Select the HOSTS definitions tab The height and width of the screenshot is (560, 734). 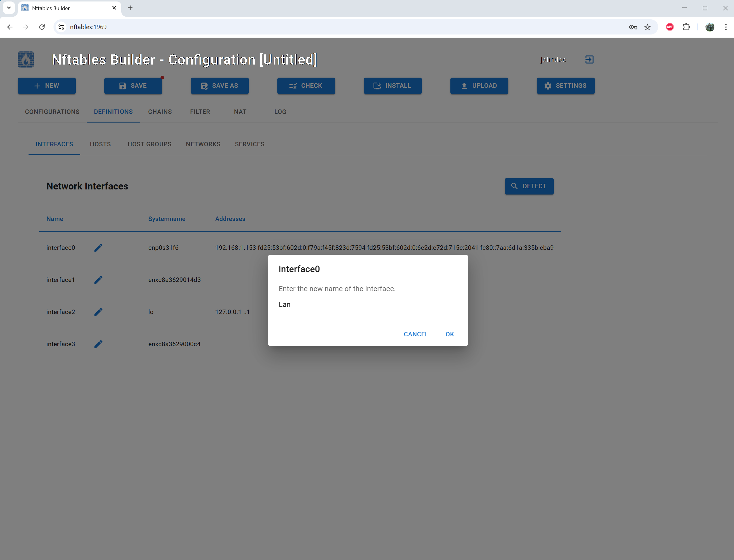click(x=100, y=144)
